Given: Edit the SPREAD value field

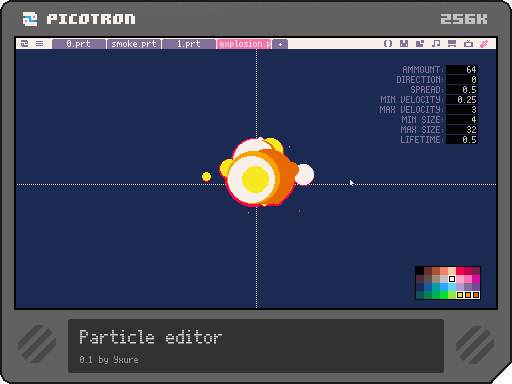Looking at the screenshot, I should pyautogui.click(x=462, y=89).
